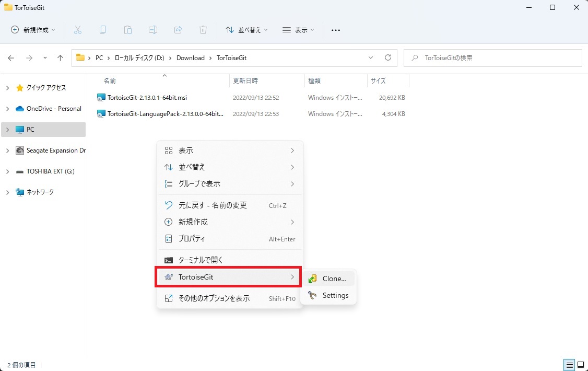The width and height of the screenshot is (588, 371).
Task: Click the Delete trash icon in toolbar
Action: click(x=203, y=30)
